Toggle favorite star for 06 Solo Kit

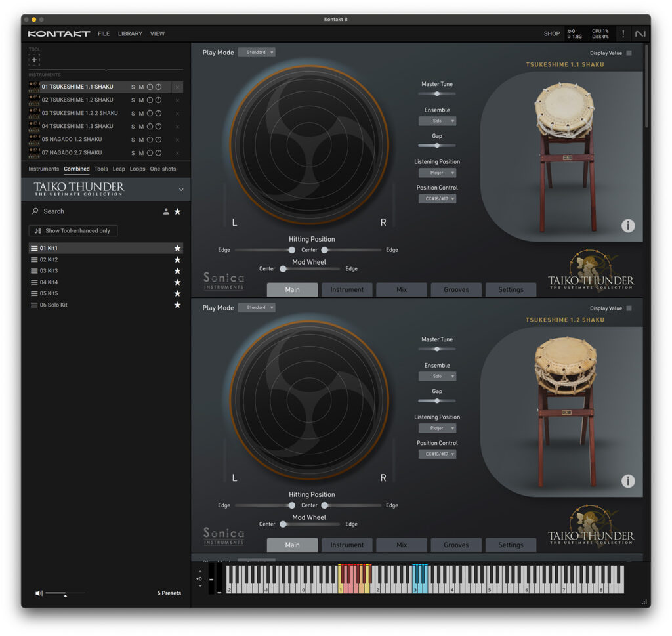pos(177,305)
